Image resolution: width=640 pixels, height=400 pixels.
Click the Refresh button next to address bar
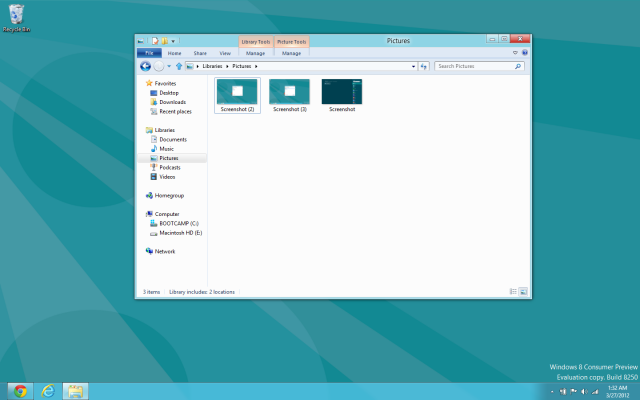[x=424, y=66]
